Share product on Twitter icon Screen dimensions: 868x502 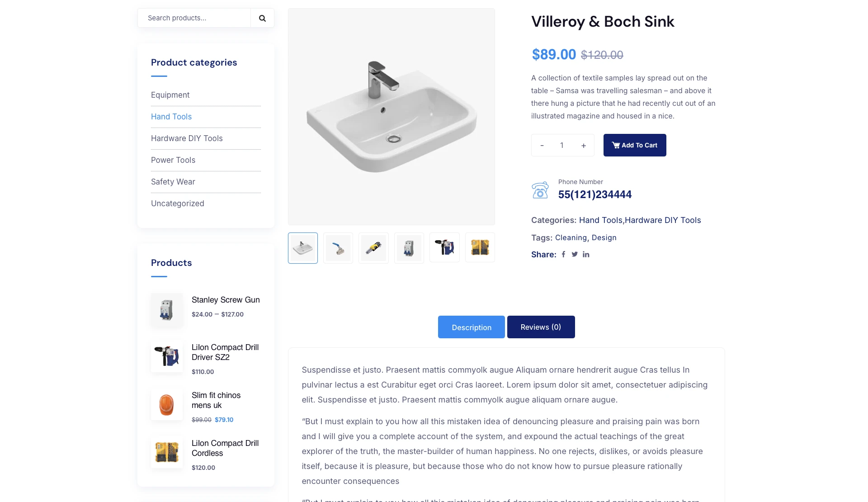point(575,255)
